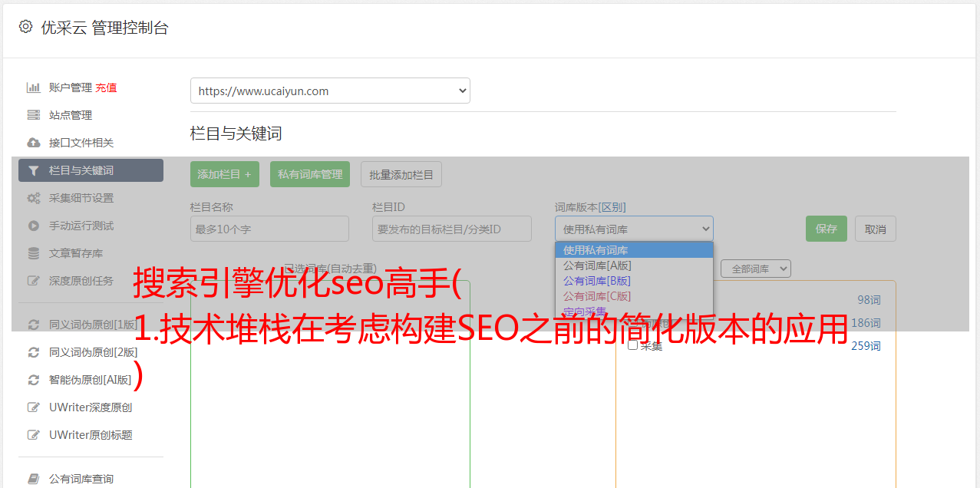Click the 栏目与关键词 page heading
Image resolution: width=980 pixels, height=488 pixels.
(236, 134)
